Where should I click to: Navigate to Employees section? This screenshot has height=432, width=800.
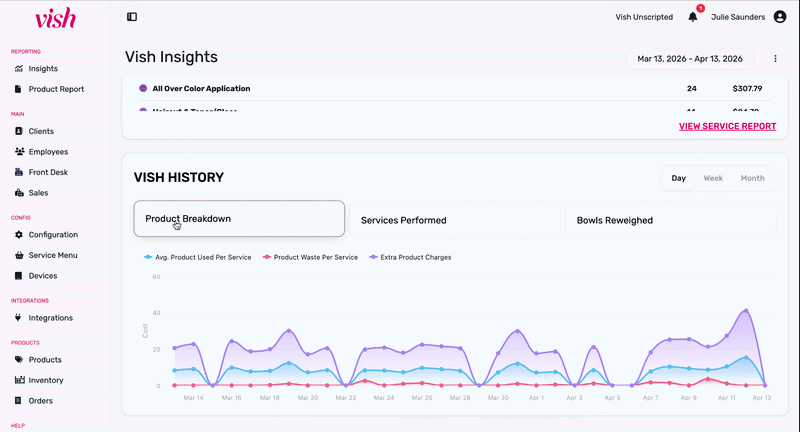pos(48,152)
